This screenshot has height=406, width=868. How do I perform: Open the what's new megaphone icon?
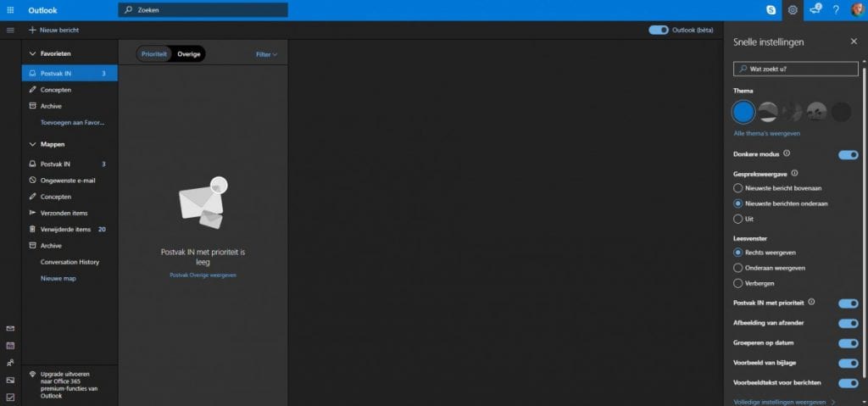tap(815, 9)
